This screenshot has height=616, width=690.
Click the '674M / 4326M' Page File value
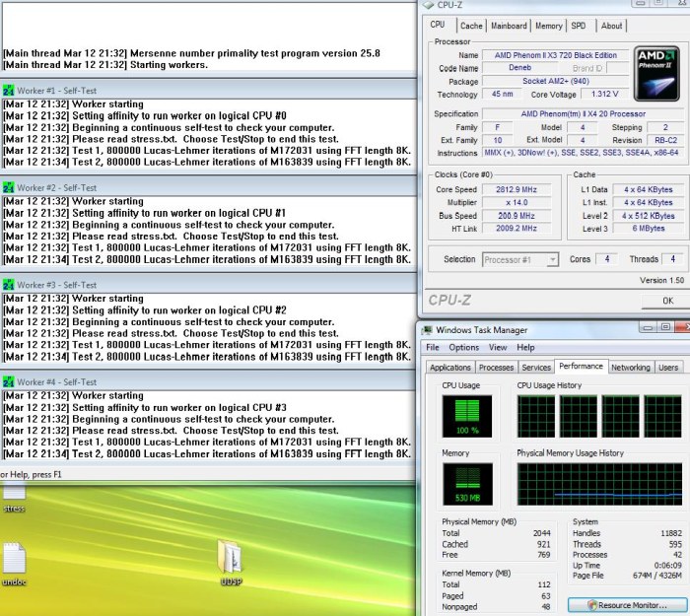click(x=657, y=576)
